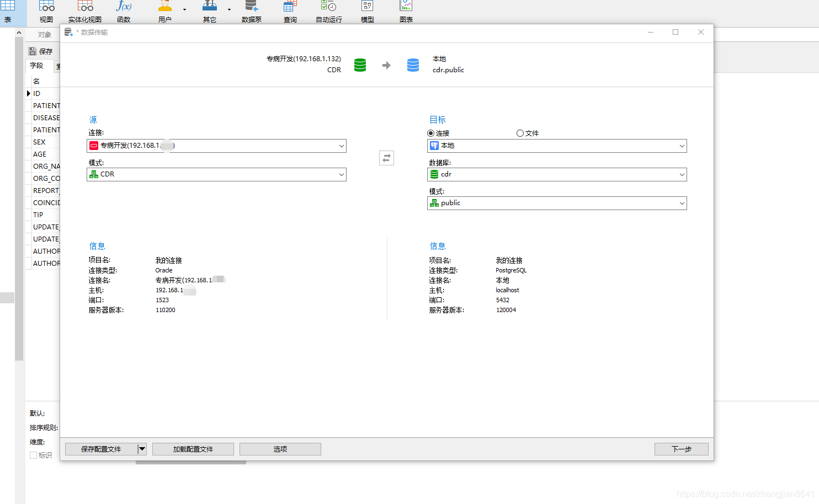Open the Save Profile split-button arrow
This screenshot has height=504, width=819.
click(142, 449)
